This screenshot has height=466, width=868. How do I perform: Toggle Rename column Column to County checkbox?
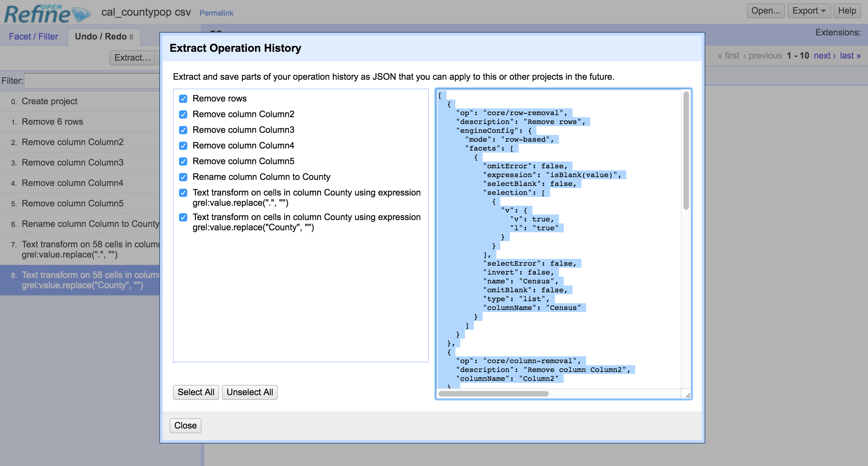coord(183,177)
